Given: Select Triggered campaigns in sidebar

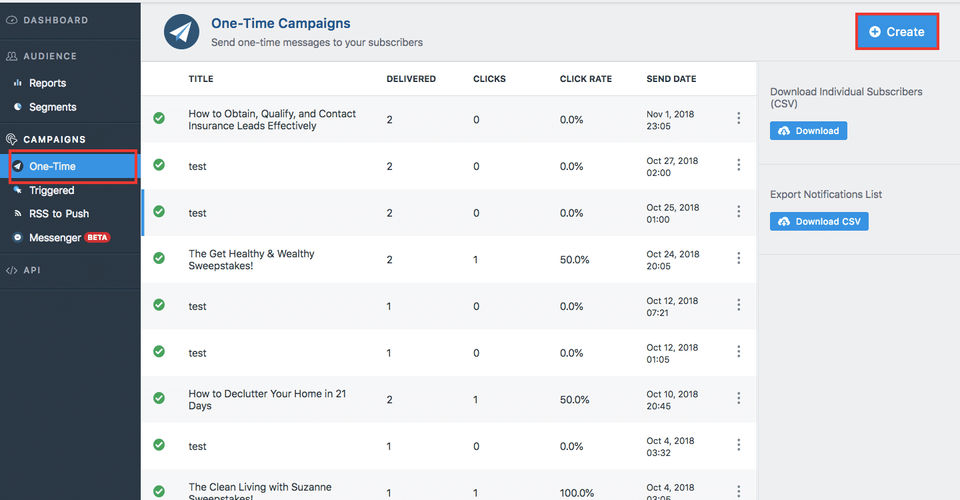Looking at the screenshot, I should point(51,190).
